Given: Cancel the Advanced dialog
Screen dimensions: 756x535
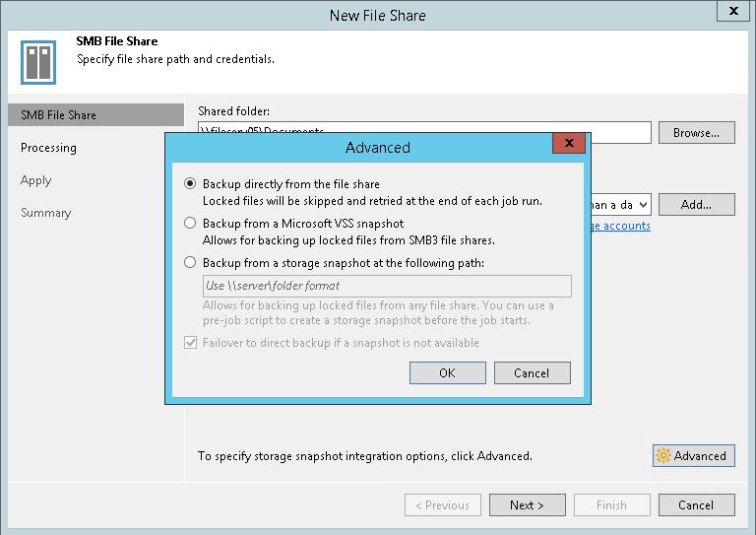Looking at the screenshot, I should (x=533, y=372).
